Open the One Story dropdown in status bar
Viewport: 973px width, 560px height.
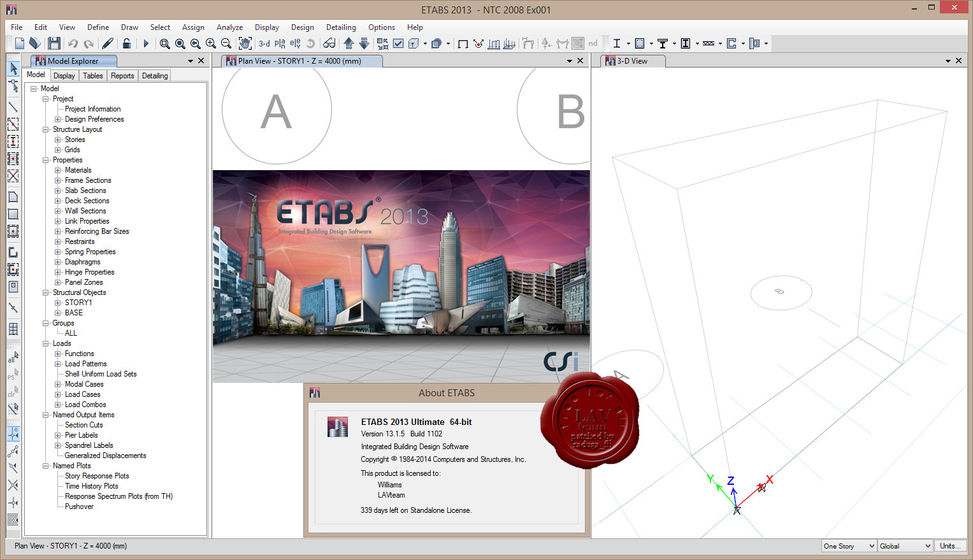[849, 546]
